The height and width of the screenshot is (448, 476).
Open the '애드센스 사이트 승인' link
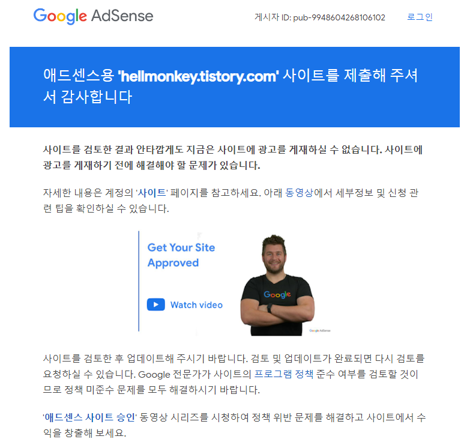90,417
